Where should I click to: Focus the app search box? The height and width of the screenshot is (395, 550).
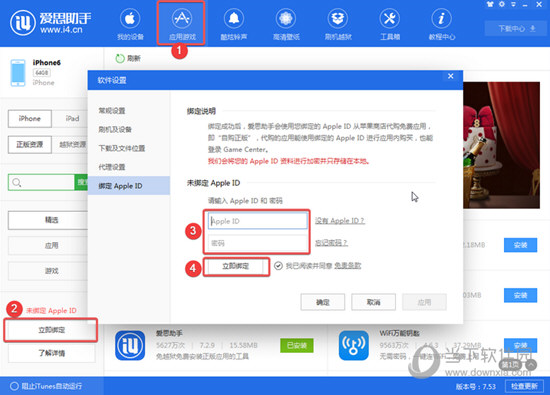(x=41, y=182)
